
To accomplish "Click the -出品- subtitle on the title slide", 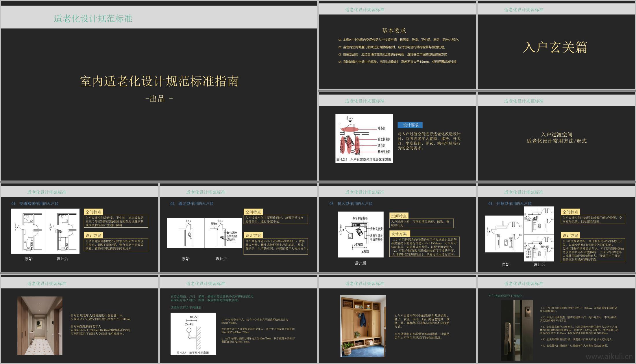I will point(159,99).
